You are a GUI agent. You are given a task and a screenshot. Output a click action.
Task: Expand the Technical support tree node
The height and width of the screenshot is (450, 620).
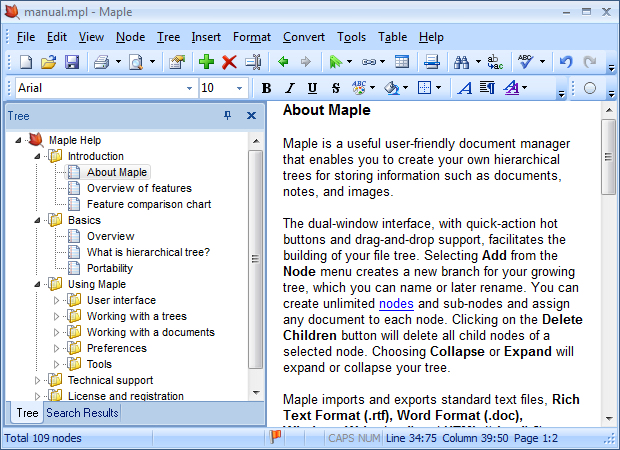(x=38, y=381)
